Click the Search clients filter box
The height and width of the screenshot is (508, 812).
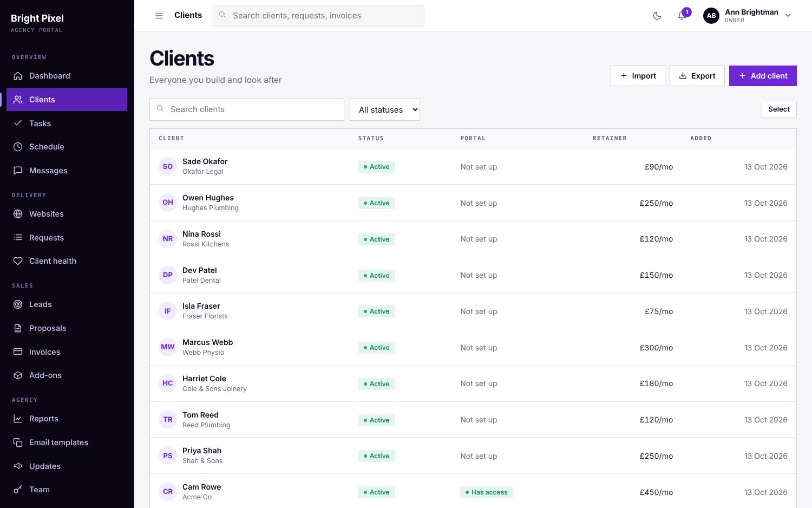pyautogui.click(x=247, y=109)
